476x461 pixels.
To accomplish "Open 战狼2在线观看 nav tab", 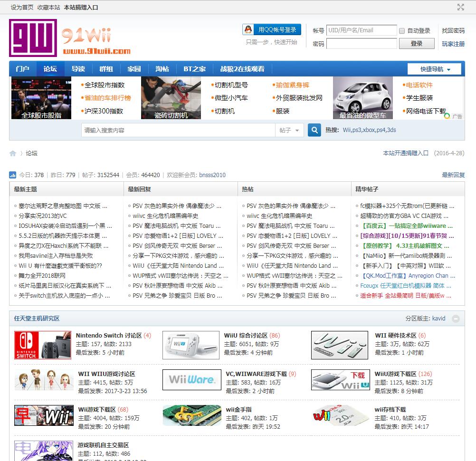I will point(242,69).
